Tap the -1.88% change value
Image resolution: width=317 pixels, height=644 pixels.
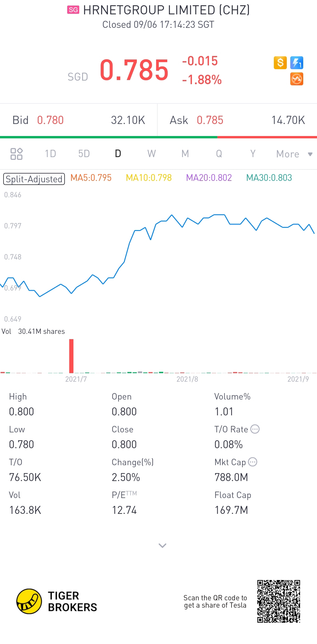(202, 80)
